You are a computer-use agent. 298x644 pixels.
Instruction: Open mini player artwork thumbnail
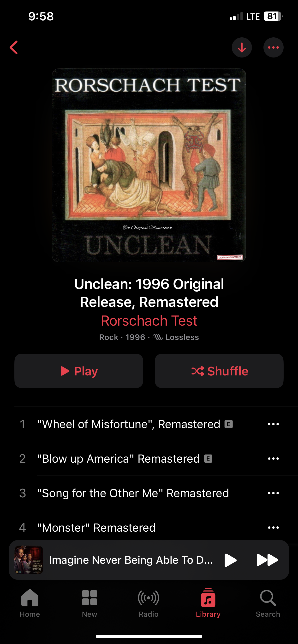(29, 560)
